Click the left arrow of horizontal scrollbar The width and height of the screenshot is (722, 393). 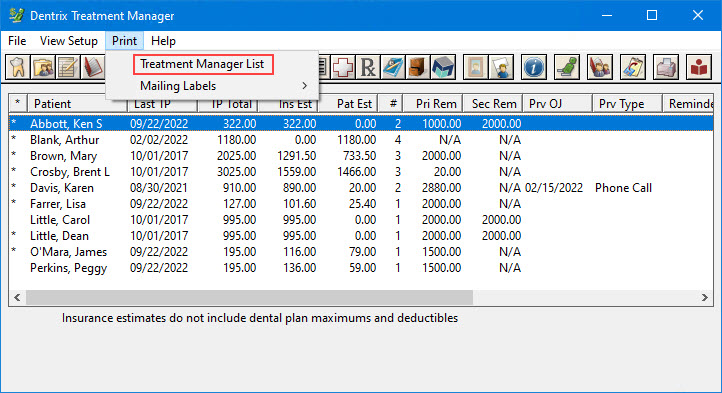click(x=17, y=298)
